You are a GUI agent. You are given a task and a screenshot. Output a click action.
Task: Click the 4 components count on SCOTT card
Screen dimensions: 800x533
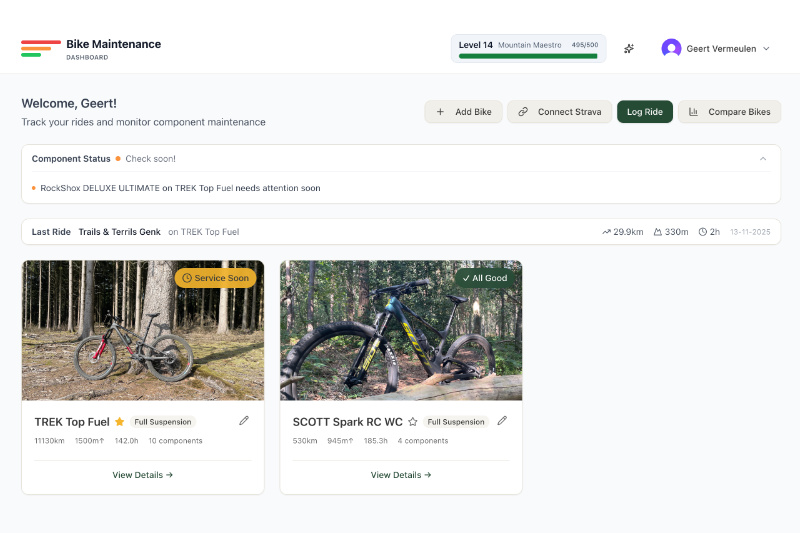click(x=423, y=441)
